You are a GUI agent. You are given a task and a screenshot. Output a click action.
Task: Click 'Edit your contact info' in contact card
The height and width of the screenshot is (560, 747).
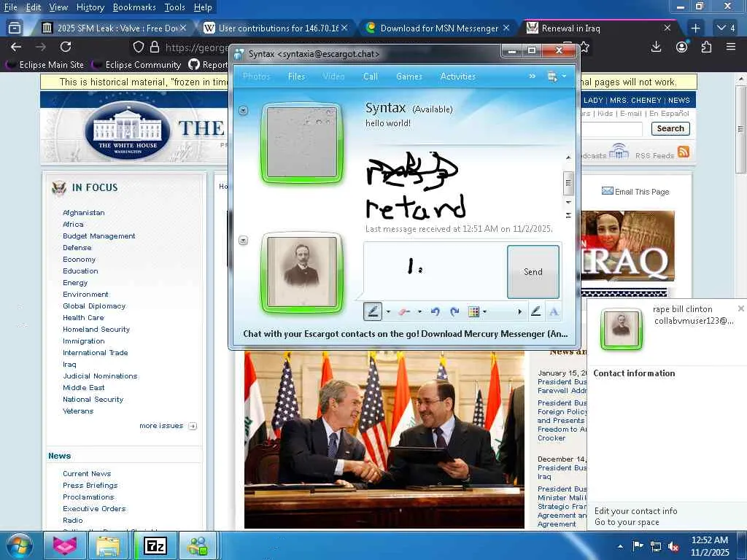(635, 511)
